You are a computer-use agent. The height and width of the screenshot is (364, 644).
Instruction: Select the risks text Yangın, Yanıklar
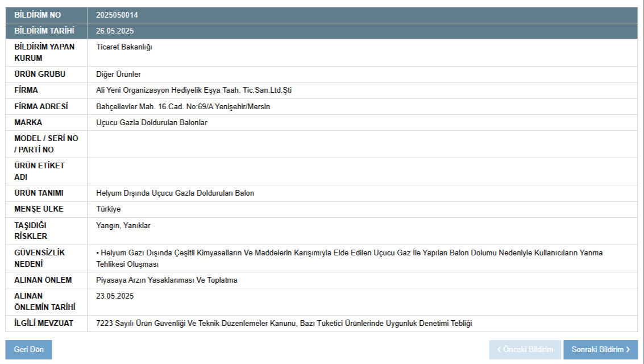[123, 226]
